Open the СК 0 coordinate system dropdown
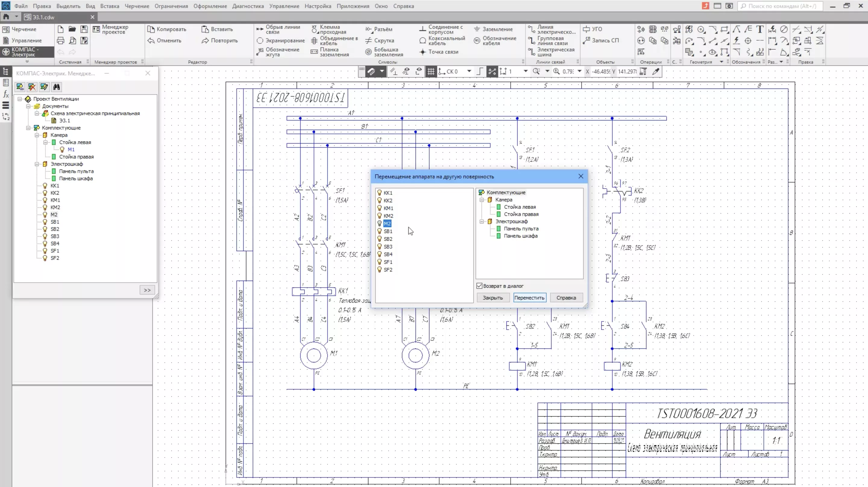 [469, 71]
